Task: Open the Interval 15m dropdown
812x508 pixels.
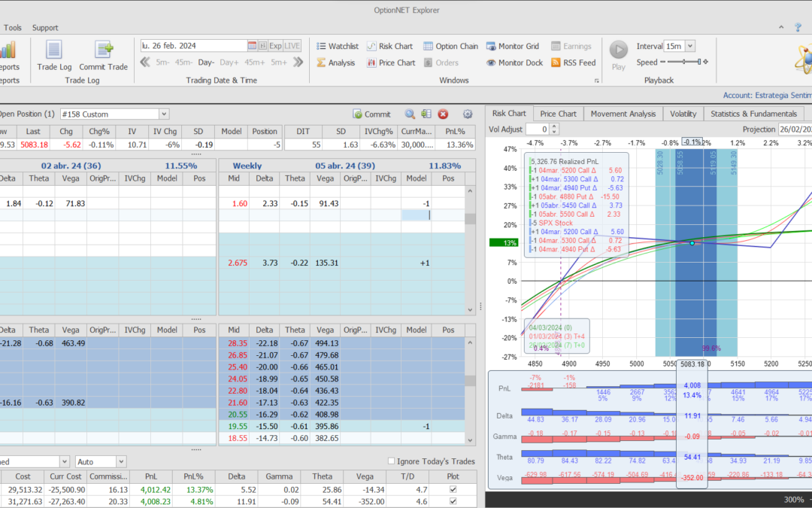Action: 690,47
